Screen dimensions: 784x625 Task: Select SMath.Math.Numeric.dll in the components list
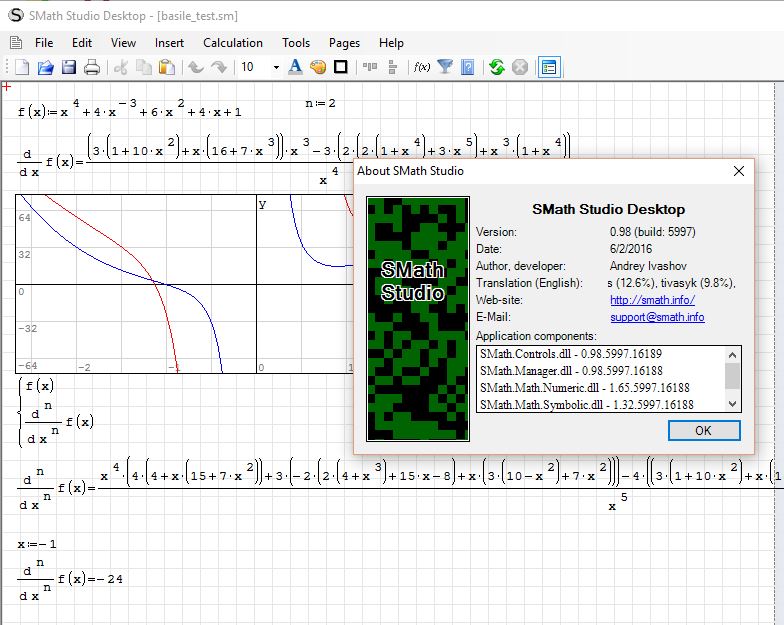click(x=585, y=387)
